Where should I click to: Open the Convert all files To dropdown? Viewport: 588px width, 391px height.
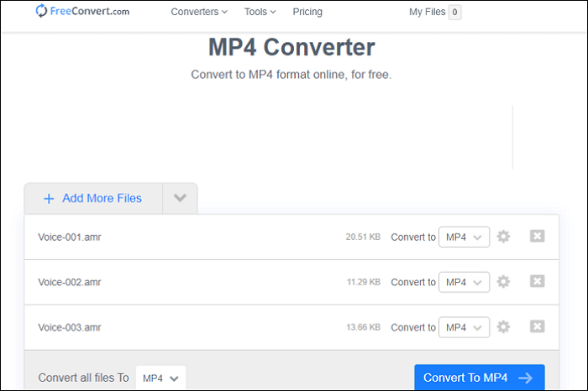pyautogui.click(x=160, y=378)
